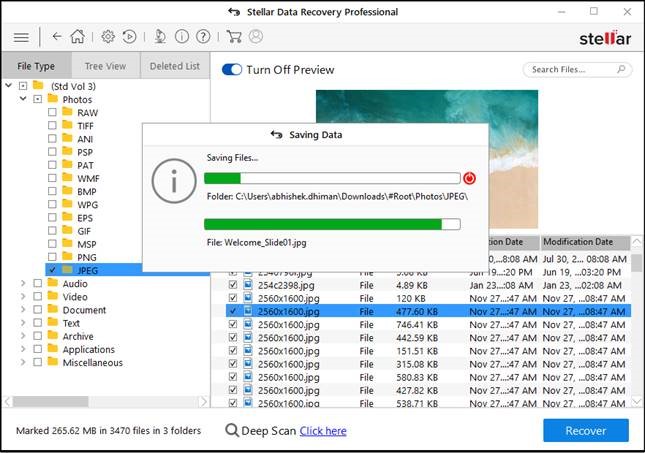Expand the Miscellaneous tree node
The height and width of the screenshot is (453, 645).
click(x=23, y=362)
